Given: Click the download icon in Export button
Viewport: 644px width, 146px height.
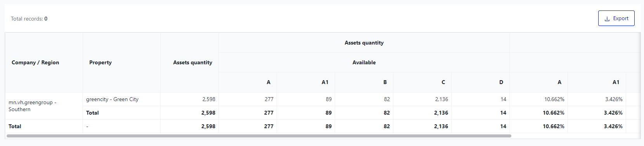Looking at the screenshot, I should coord(607,19).
